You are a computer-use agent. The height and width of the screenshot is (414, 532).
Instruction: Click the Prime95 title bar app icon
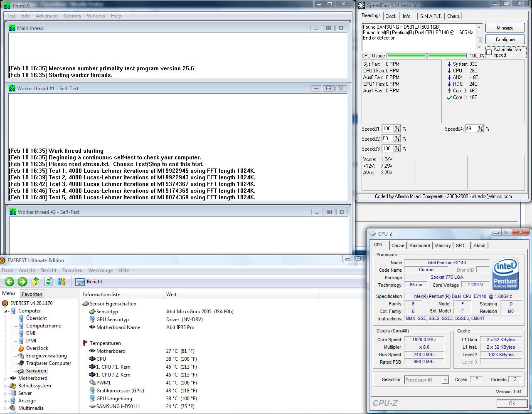tap(7, 5)
